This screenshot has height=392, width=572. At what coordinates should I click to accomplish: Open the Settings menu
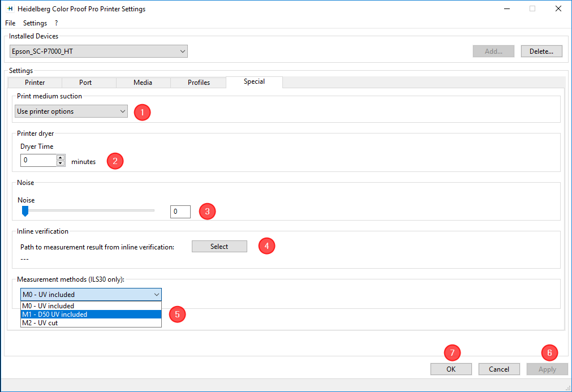(35, 23)
